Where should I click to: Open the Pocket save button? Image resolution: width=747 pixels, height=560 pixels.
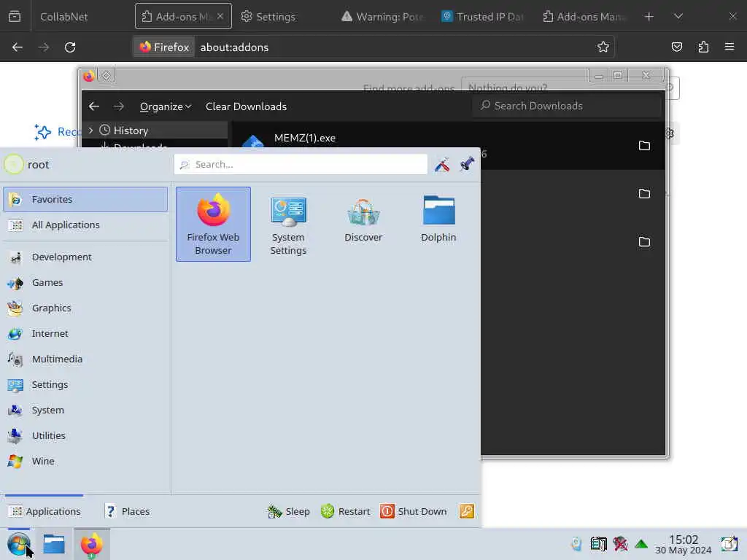pyautogui.click(x=676, y=47)
